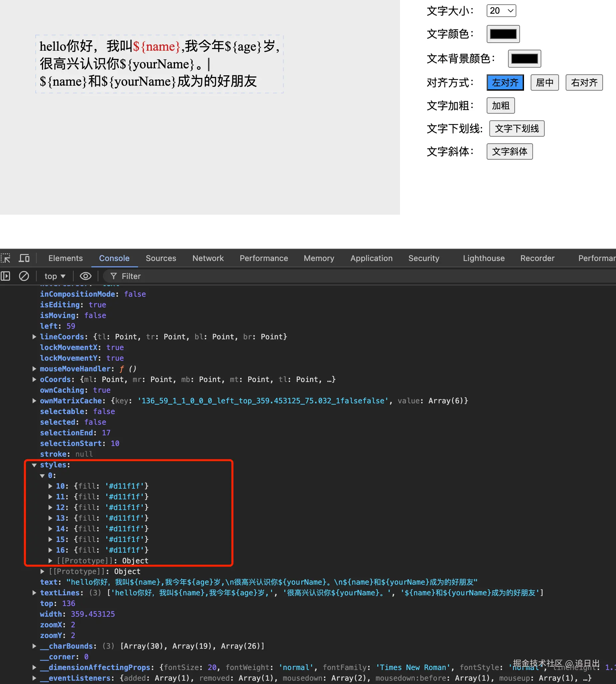616x684 pixels.
Task: Expand style index 11 fill entry
Action: (x=50, y=497)
